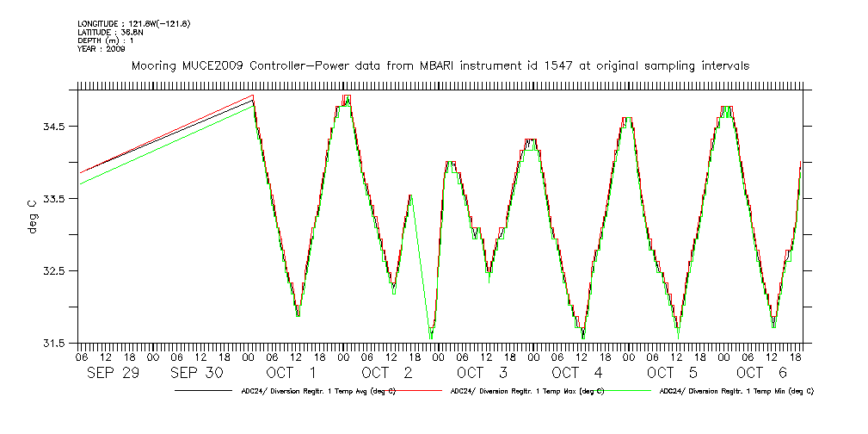This screenshot has width=868, height=434.
Task: Click the 34.5 y-axis tick label
Action: coord(58,127)
